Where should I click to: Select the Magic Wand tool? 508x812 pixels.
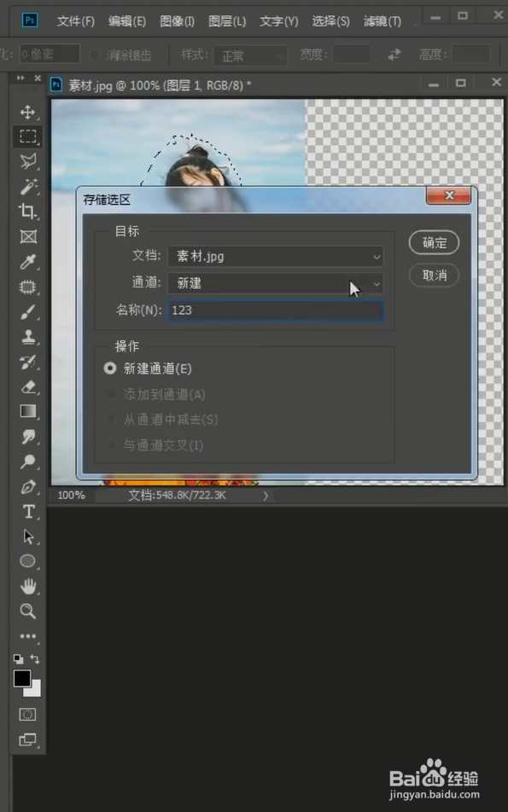click(x=27, y=187)
